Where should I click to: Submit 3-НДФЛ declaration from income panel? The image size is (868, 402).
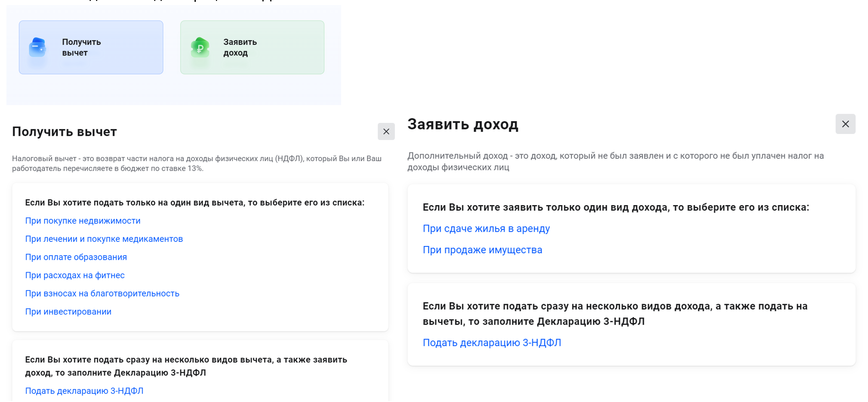pyautogui.click(x=492, y=343)
